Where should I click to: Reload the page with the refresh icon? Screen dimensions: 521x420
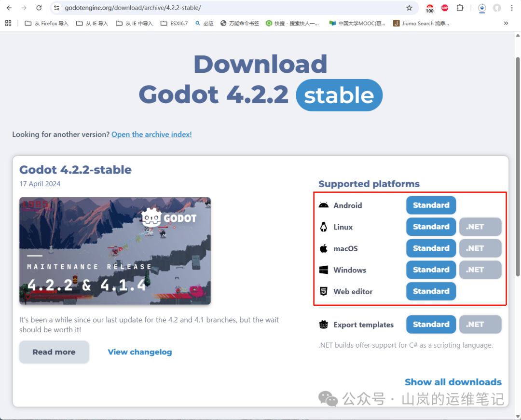[39, 8]
